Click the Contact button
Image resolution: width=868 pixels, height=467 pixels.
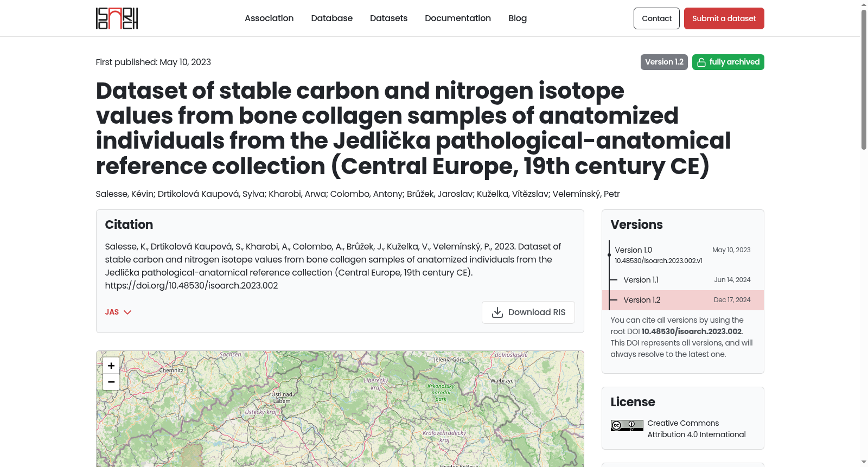(656, 18)
